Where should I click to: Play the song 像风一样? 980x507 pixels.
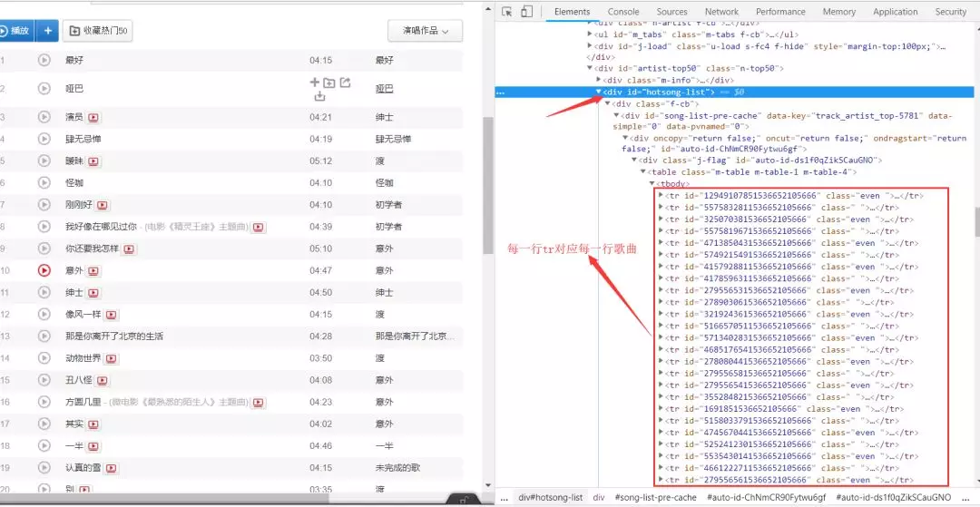pyautogui.click(x=44, y=314)
